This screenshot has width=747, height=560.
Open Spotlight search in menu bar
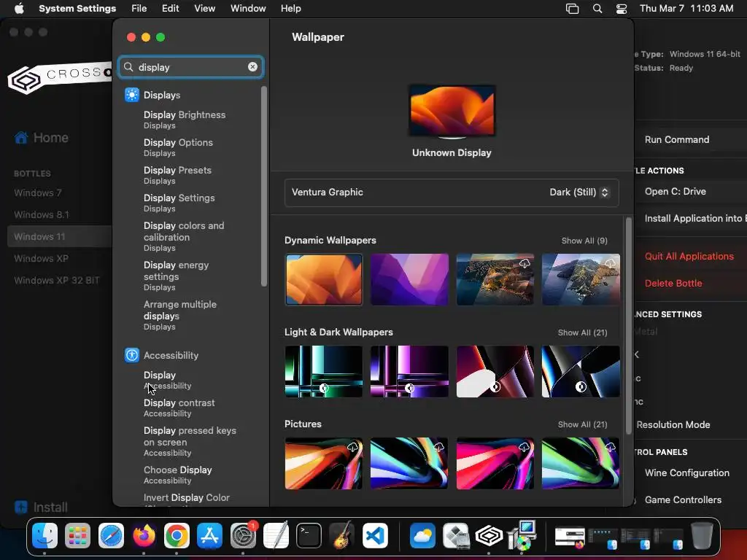tap(597, 9)
